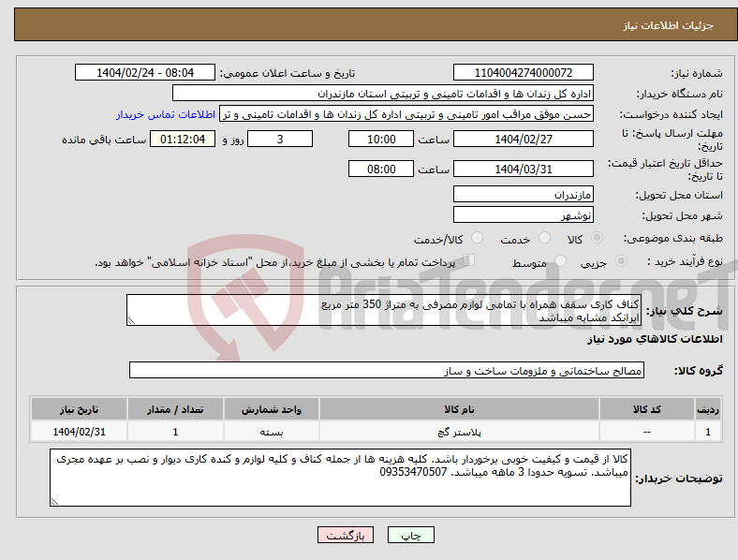
Task: Click the تاریخ نیاز column header
Action: point(79,409)
